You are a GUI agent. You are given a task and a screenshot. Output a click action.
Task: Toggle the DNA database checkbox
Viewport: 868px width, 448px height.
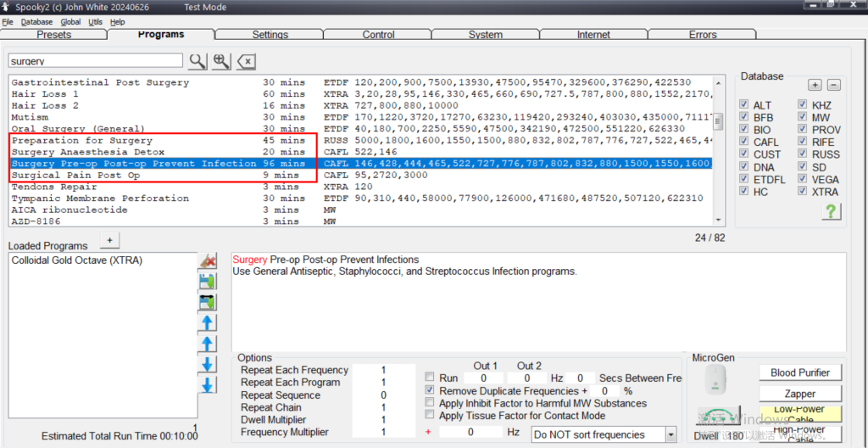[743, 166]
